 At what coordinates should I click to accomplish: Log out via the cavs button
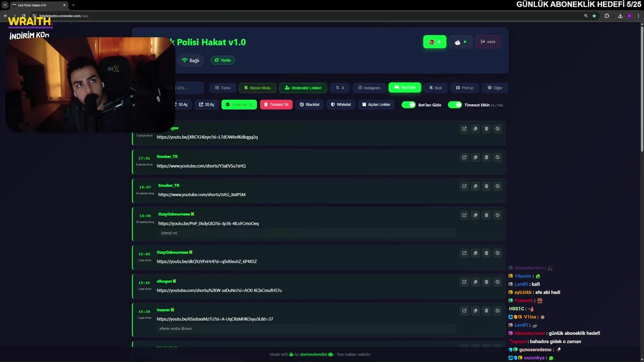click(488, 42)
